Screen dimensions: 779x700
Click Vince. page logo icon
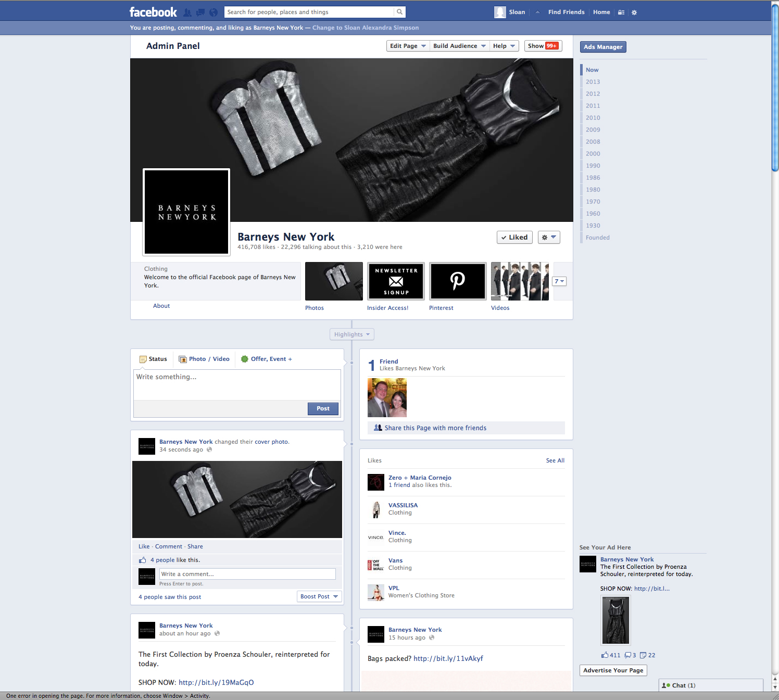(376, 537)
